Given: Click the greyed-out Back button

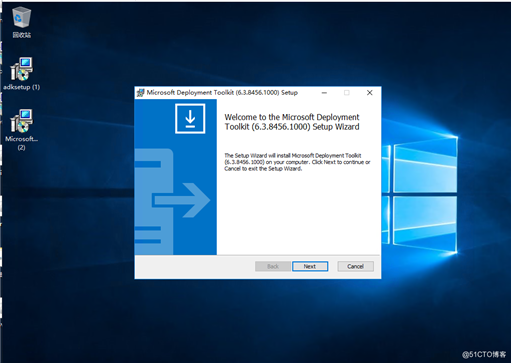Looking at the screenshot, I should 273,266.
